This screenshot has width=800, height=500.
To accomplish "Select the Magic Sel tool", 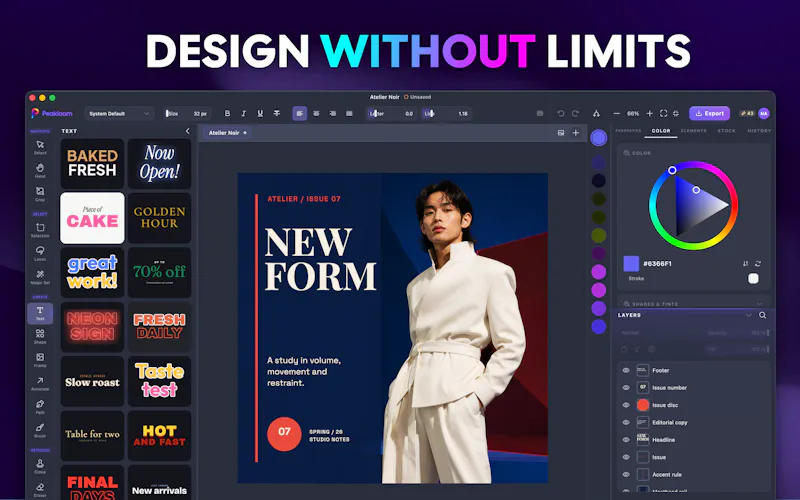I will [x=40, y=277].
